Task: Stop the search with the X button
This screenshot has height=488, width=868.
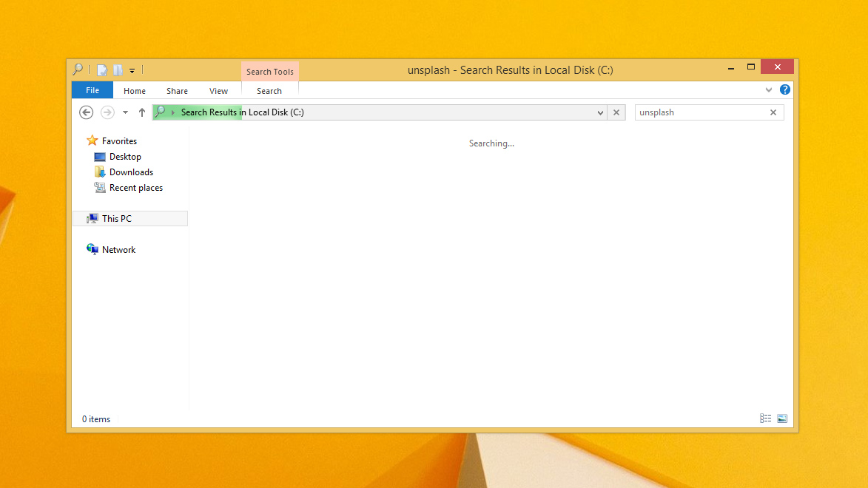Action: pyautogui.click(x=616, y=112)
